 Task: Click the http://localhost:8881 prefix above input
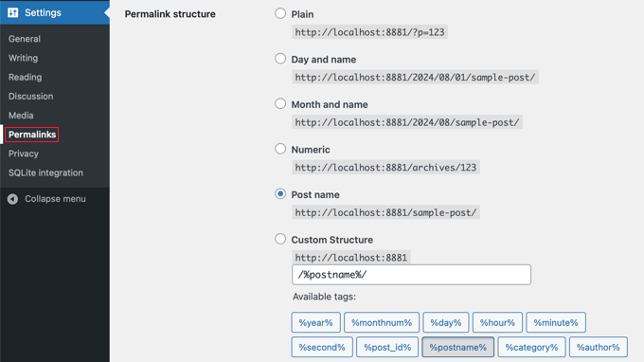(x=351, y=258)
